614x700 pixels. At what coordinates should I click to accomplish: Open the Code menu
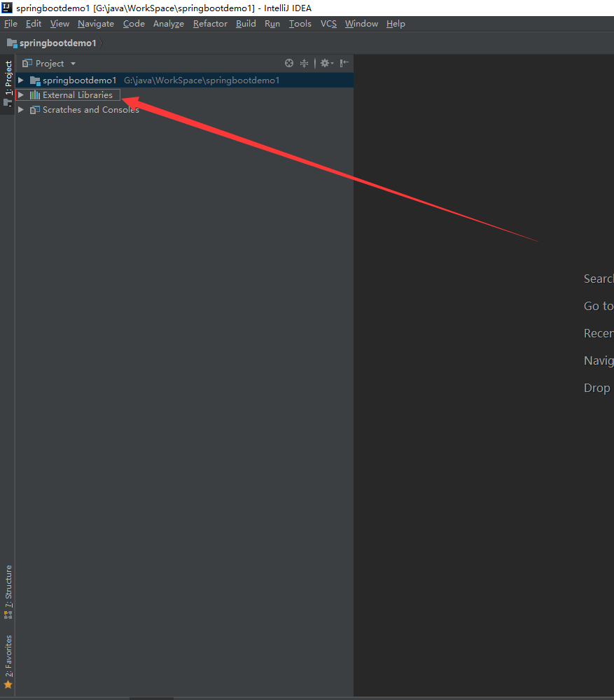134,24
